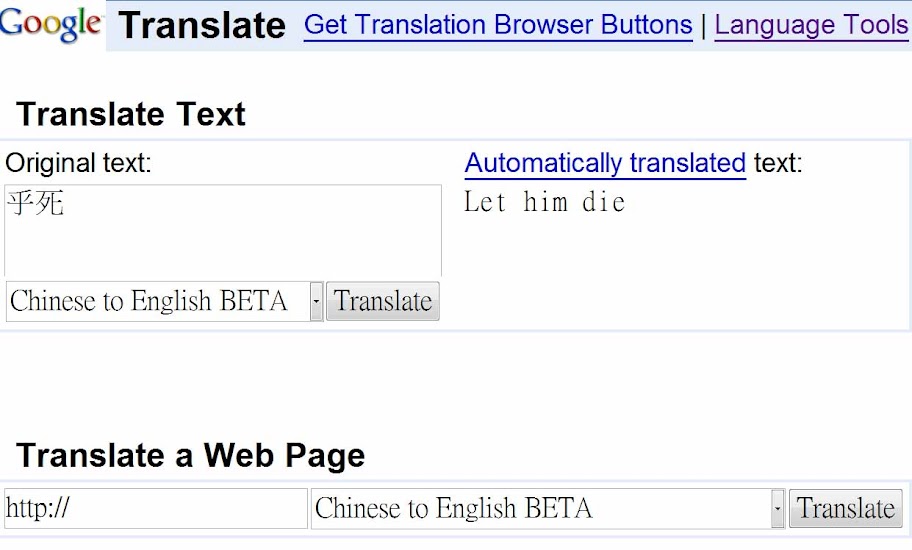912x550 pixels.
Task: Click the arrow of the web page language dropdown
Action: click(x=778, y=509)
